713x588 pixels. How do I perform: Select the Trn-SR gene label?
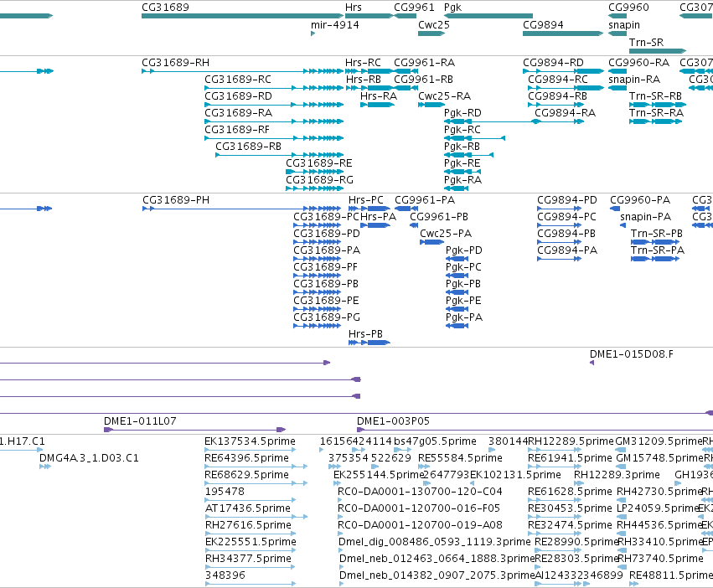(646, 42)
